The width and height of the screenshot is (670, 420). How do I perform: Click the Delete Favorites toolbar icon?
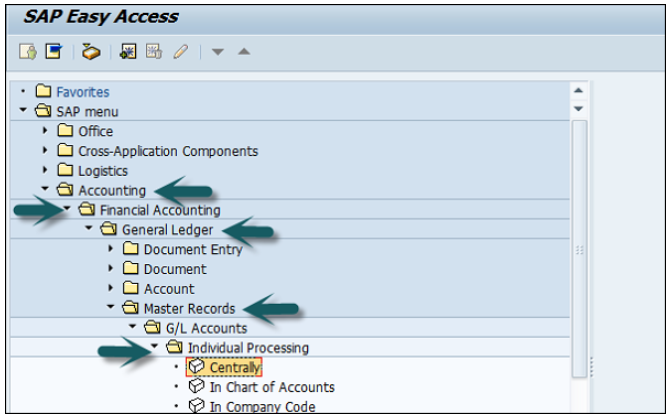[x=153, y=51]
